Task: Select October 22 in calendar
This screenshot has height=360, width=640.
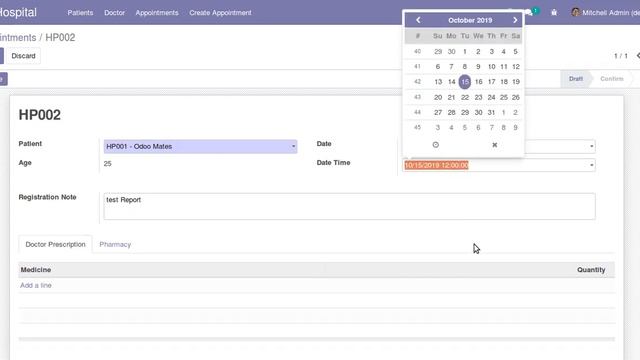Action: 465,97
